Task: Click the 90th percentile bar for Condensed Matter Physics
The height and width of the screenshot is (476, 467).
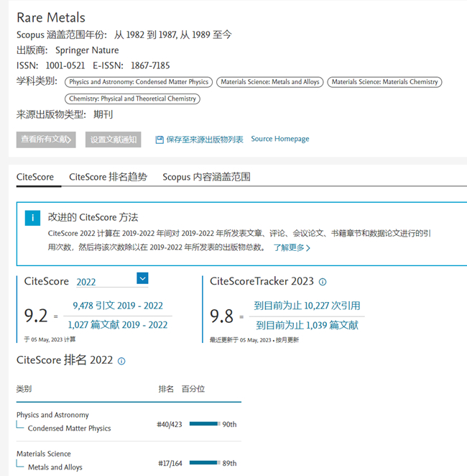Action: click(204, 424)
